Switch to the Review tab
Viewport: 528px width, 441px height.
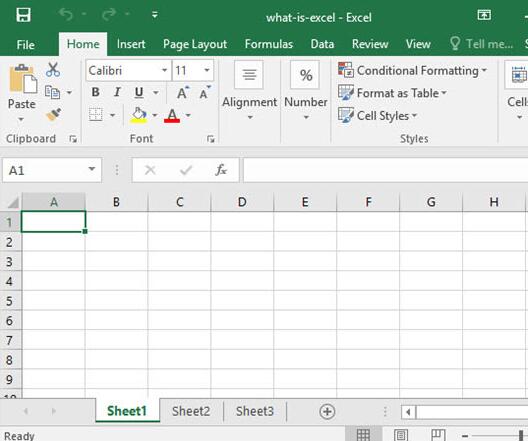370,44
